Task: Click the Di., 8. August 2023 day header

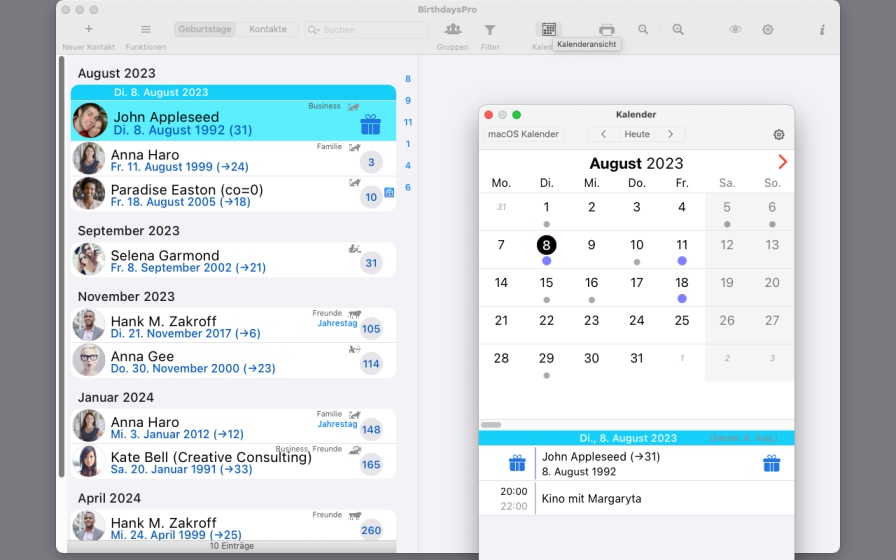Action: point(637,438)
